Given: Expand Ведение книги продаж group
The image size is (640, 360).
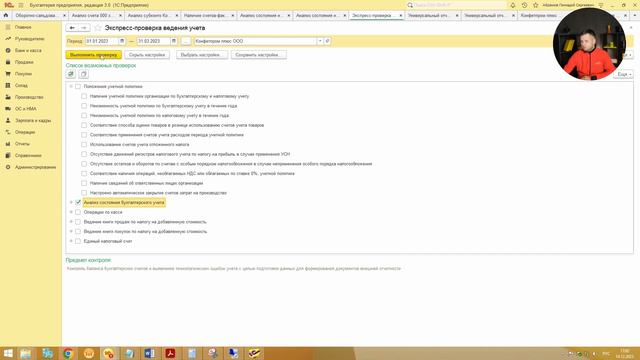Looking at the screenshot, I should click(x=71, y=222).
